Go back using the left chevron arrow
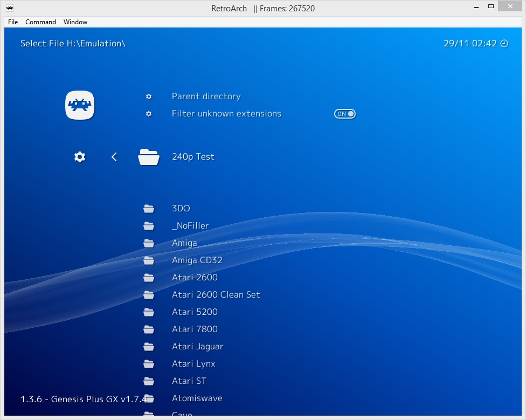 114,157
